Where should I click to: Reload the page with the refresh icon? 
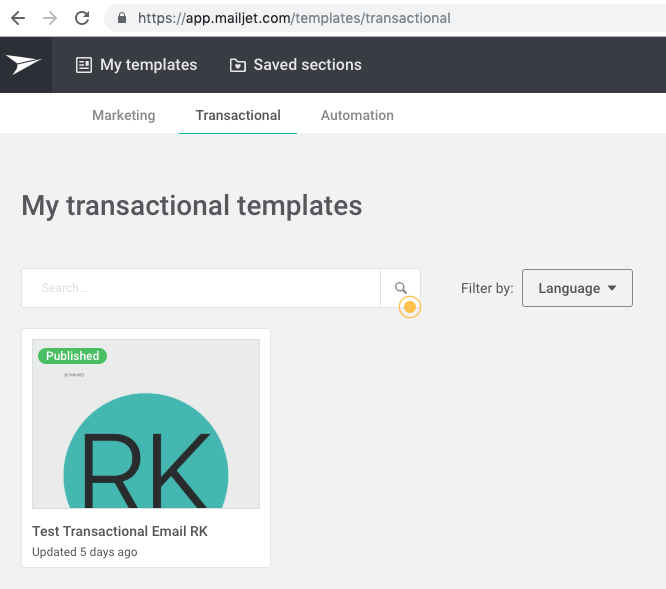click(x=82, y=18)
